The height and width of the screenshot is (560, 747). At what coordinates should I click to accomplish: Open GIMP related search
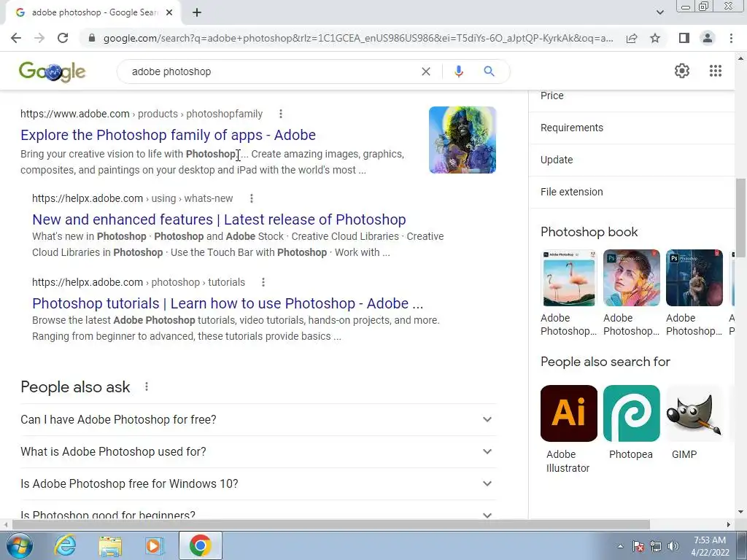pyautogui.click(x=694, y=413)
